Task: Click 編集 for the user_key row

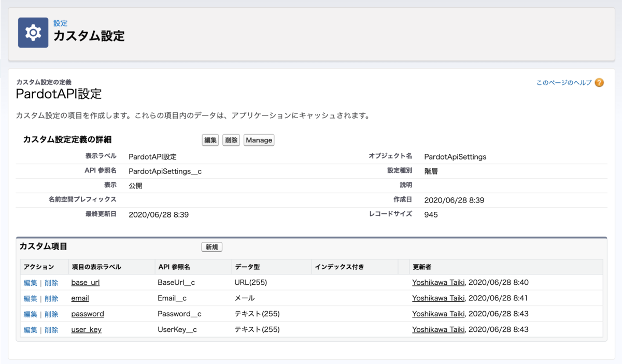Action: (x=31, y=329)
